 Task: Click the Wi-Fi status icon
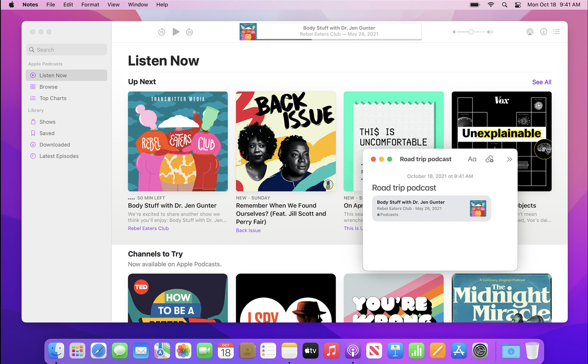tap(491, 5)
